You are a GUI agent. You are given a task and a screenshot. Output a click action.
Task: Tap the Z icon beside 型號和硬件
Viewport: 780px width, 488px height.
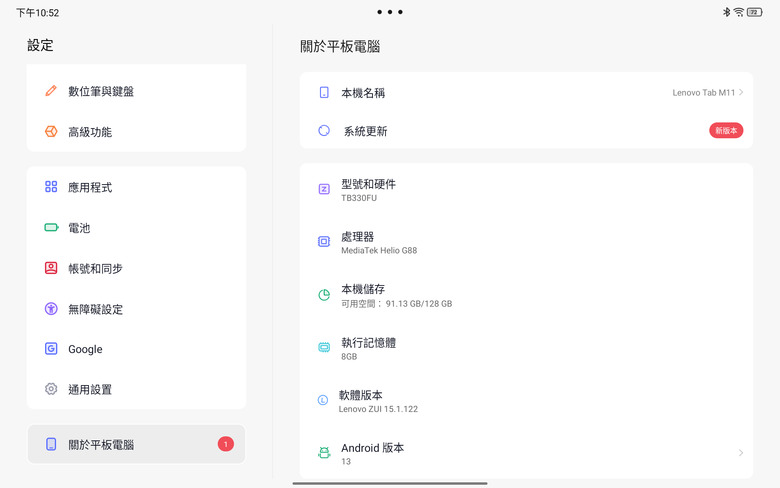(x=324, y=189)
